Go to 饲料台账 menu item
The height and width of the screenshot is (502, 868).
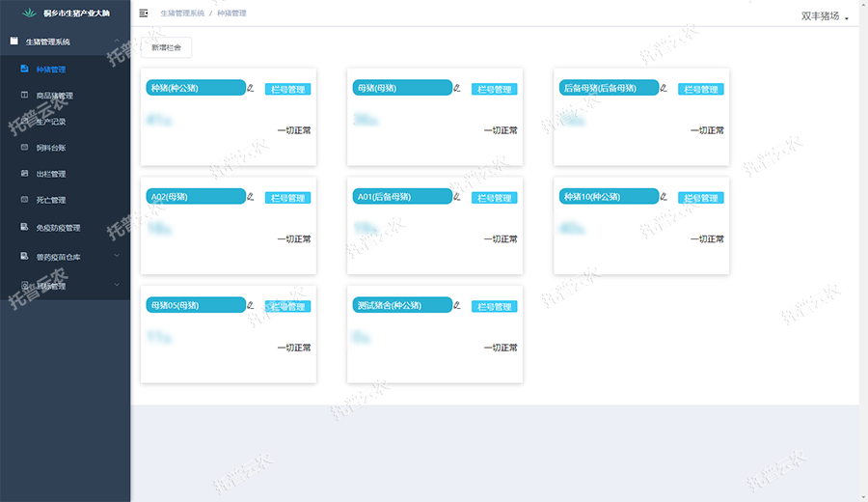(x=50, y=148)
